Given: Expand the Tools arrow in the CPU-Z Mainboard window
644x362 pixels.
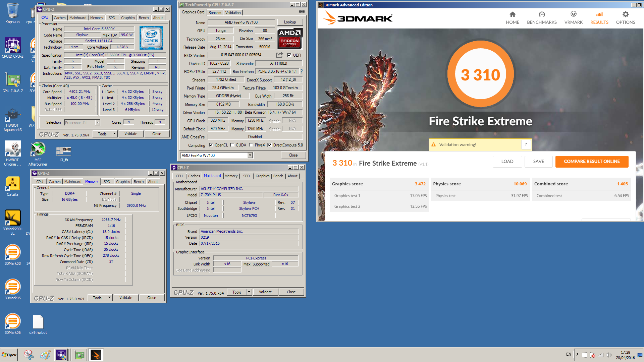Looking at the screenshot, I should tap(249, 292).
